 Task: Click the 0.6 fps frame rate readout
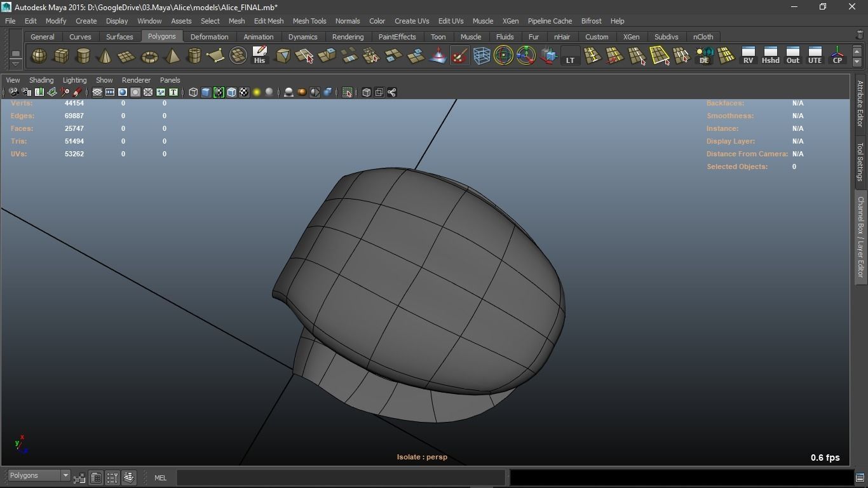pyautogui.click(x=825, y=457)
